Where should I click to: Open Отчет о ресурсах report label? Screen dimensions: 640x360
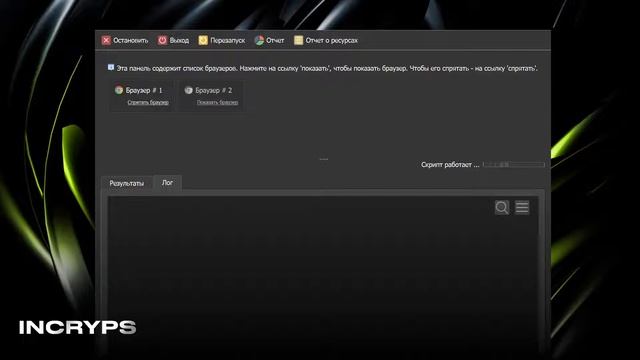click(x=331, y=40)
